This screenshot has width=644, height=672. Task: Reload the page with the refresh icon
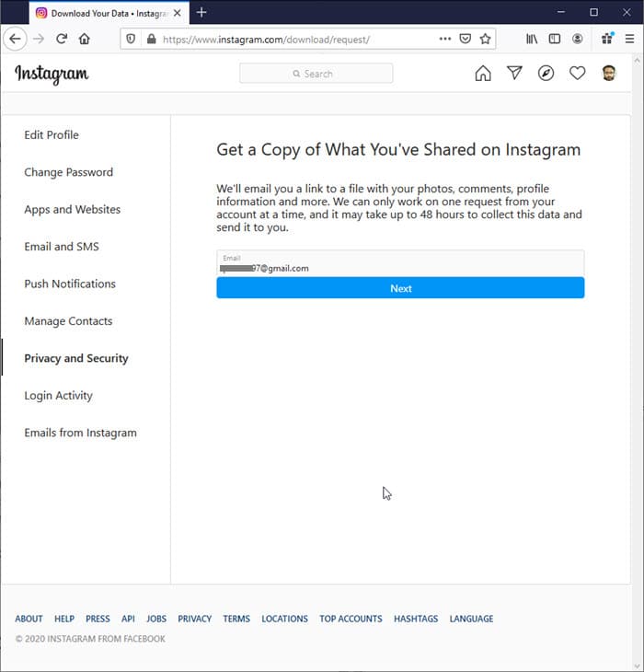point(62,39)
